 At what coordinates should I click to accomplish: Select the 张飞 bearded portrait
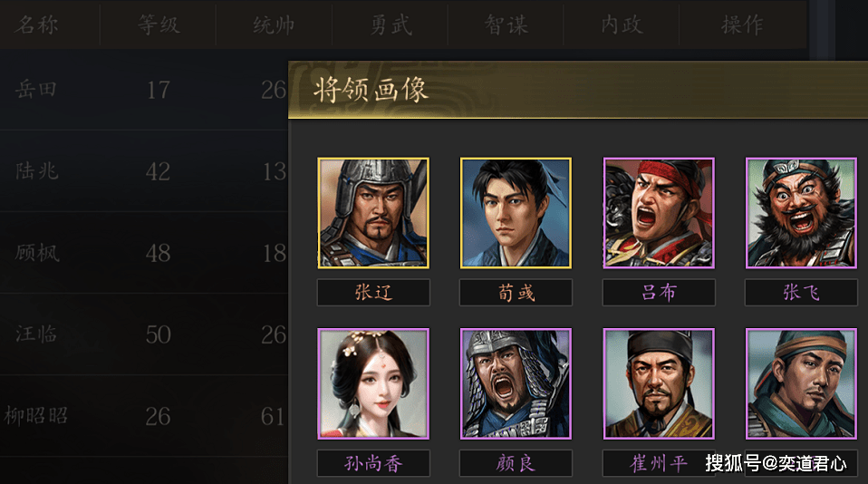point(801,213)
